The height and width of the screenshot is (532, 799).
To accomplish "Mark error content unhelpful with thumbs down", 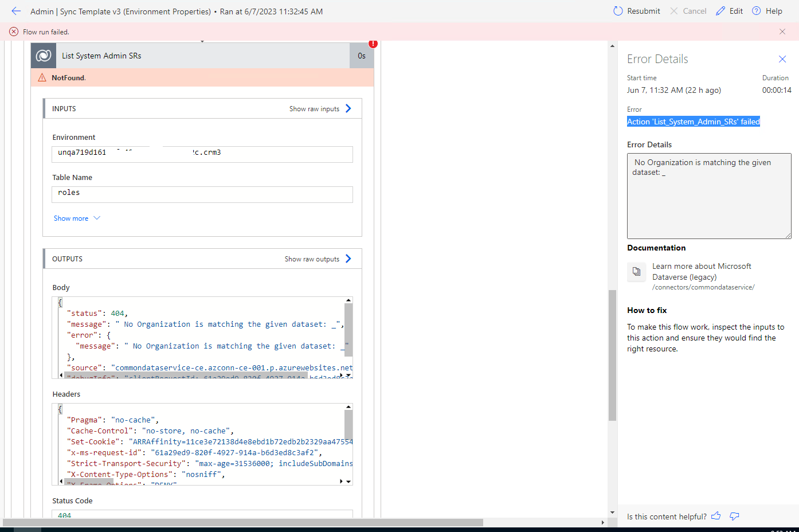I will tap(734, 516).
